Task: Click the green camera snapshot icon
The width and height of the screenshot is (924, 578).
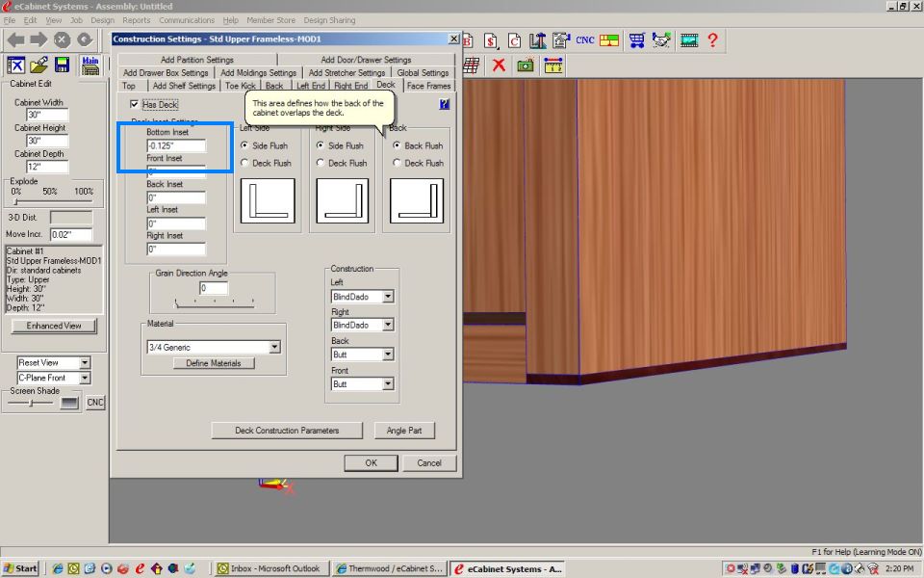Action: 526,66
